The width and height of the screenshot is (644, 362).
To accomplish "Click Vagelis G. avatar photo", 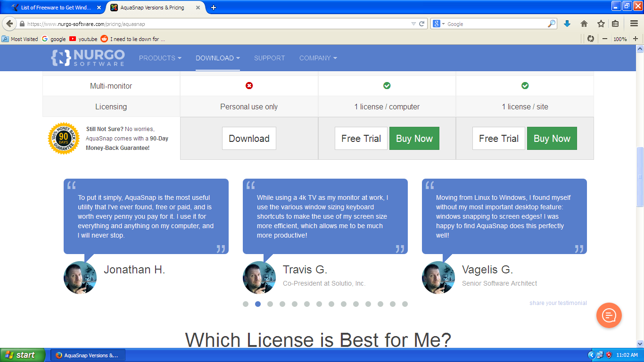I will [x=438, y=278].
